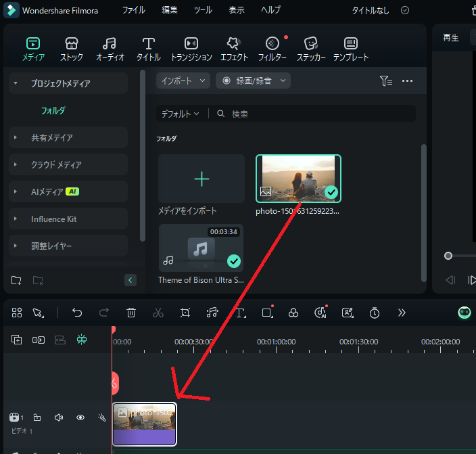Click the AI audio tool icon
The width and height of the screenshot is (476, 454).
click(320, 313)
